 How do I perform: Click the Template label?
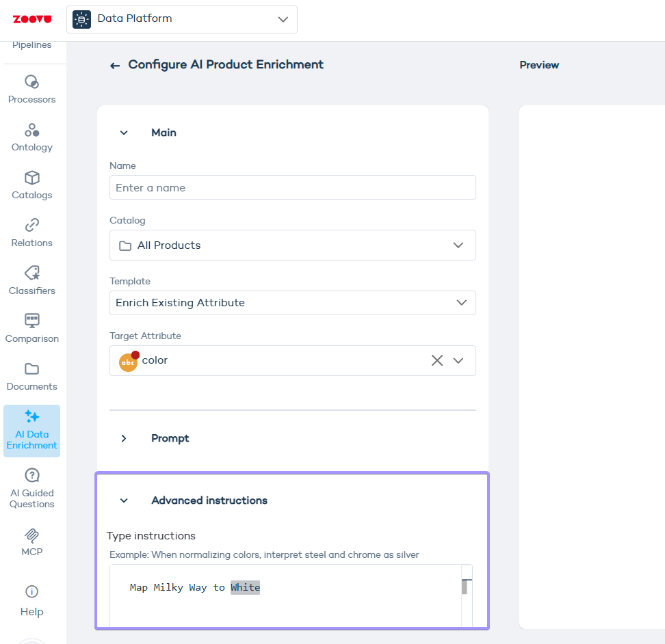(x=130, y=282)
